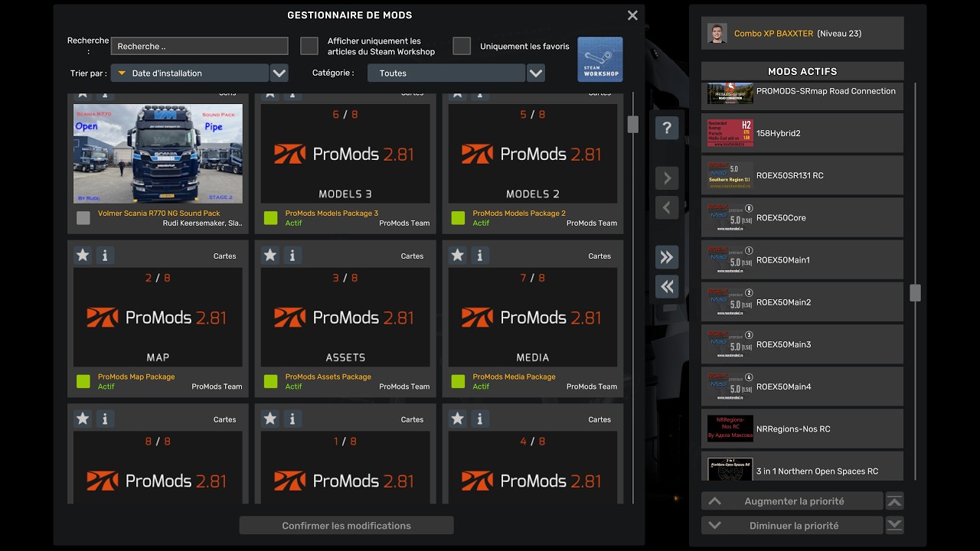This screenshot has height=551, width=980.
Task: Activate all mods with double right arrow
Action: coord(667,257)
